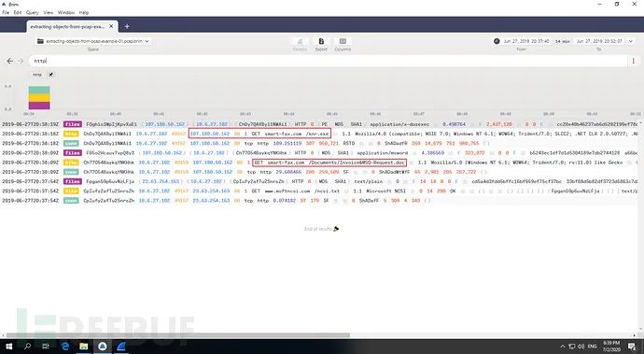Open the Columns chooser icon

click(343, 41)
